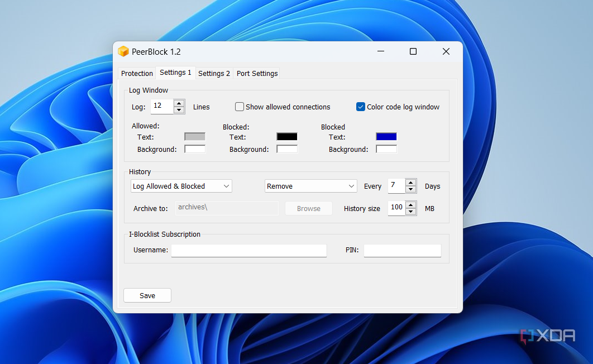Image resolution: width=593 pixels, height=364 pixels.
Task: Select the blue Blocked text color swatch
Action: click(386, 137)
